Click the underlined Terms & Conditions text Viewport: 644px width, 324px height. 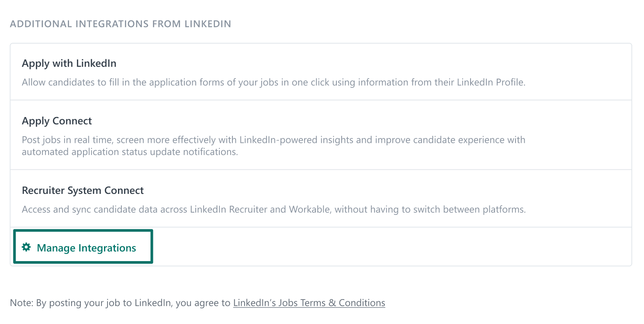309,303
